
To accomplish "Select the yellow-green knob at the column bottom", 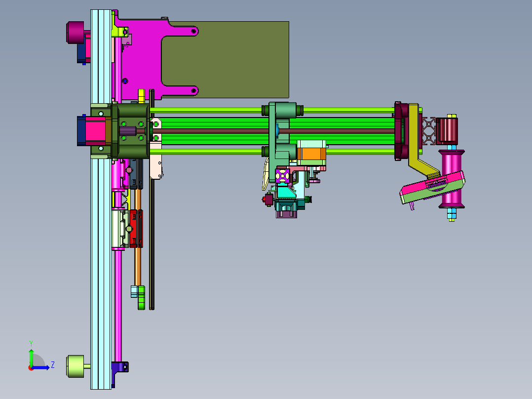I will (75, 366).
